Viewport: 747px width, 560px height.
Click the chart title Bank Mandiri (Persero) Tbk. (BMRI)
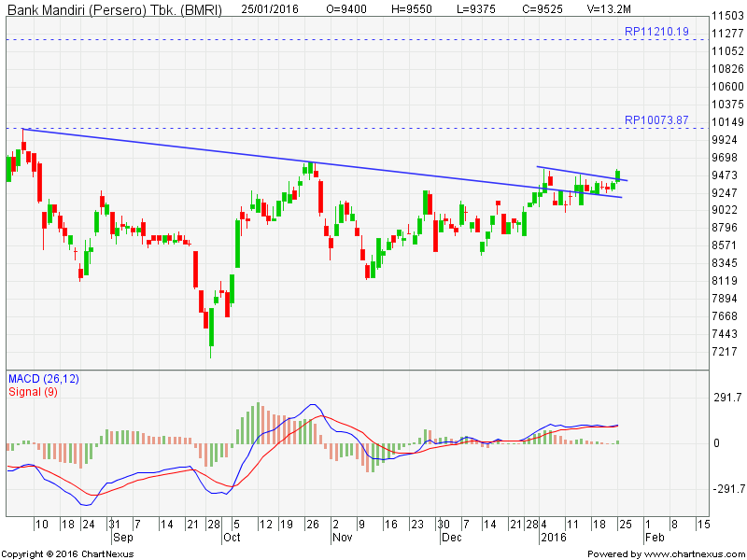click(x=115, y=9)
